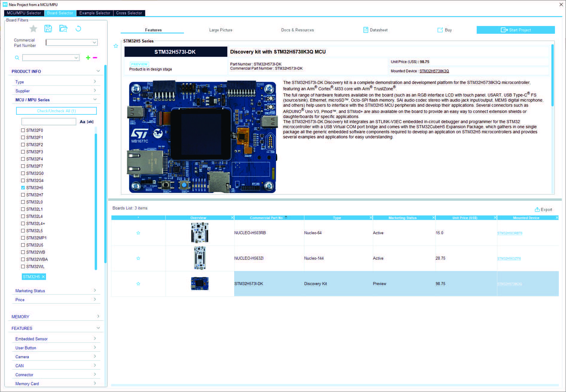Expand the Supplier filter
Image resolution: width=566 pixels, height=392 pixels.
[x=95, y=91]
